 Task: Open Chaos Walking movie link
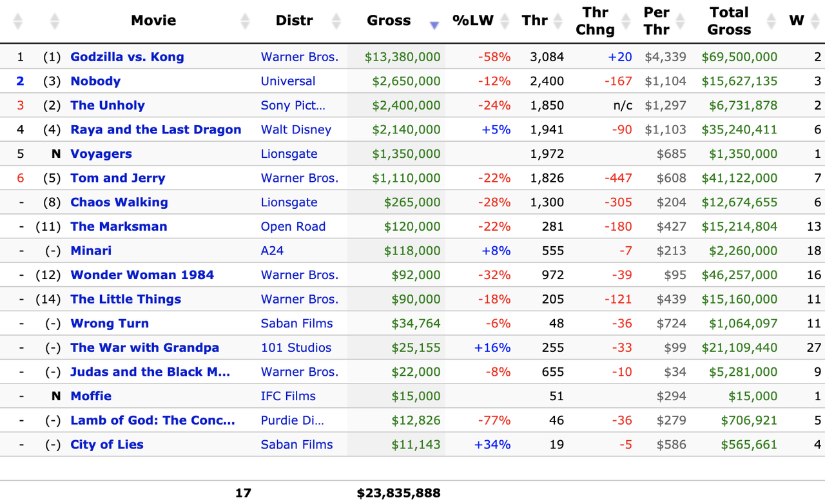tap(119, 202)
